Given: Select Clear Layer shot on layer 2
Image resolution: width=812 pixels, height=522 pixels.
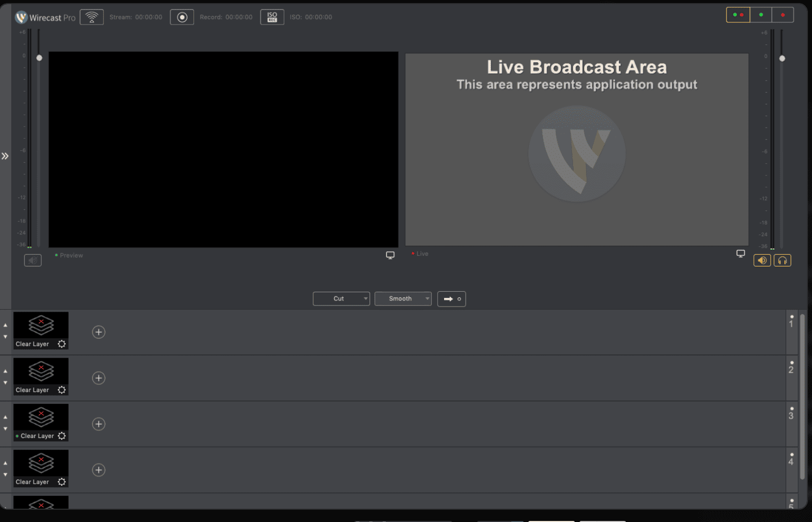Looking at the screenshot, I should coord(41,377).
